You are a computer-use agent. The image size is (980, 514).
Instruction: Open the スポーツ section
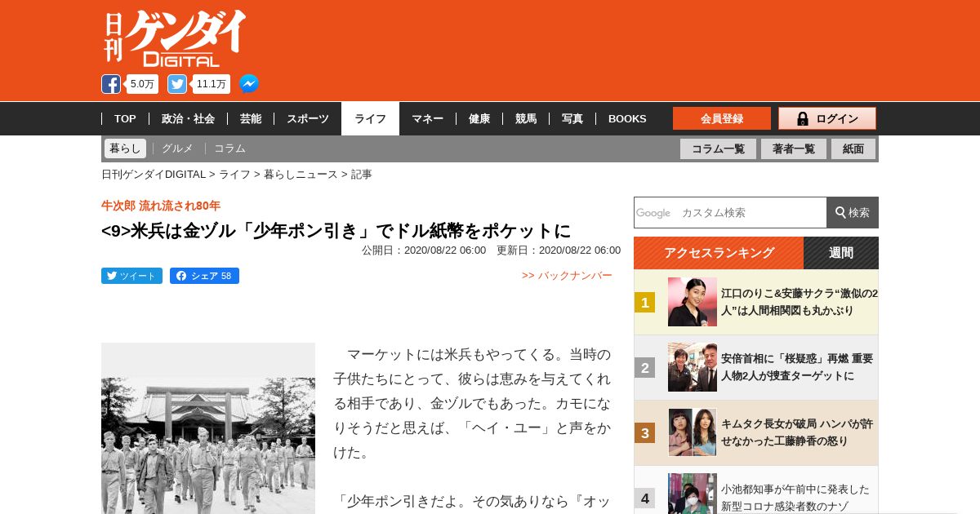[307, 119]
